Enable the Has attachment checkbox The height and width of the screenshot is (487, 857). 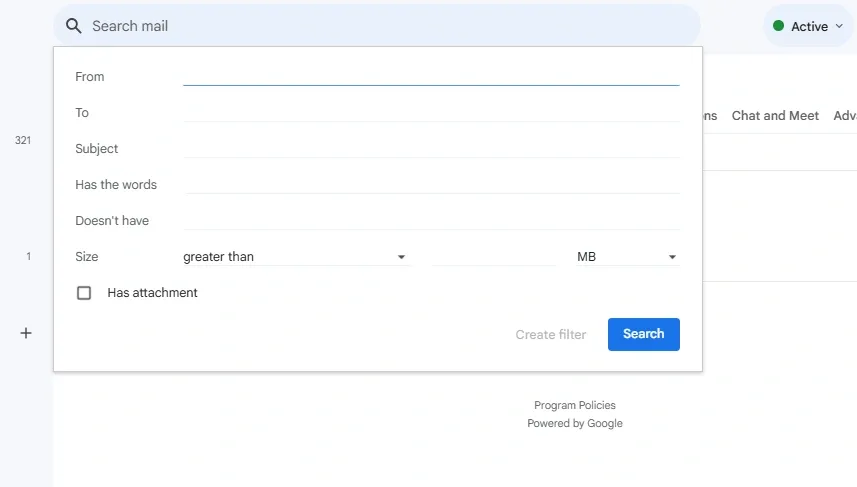coord(85,293)
